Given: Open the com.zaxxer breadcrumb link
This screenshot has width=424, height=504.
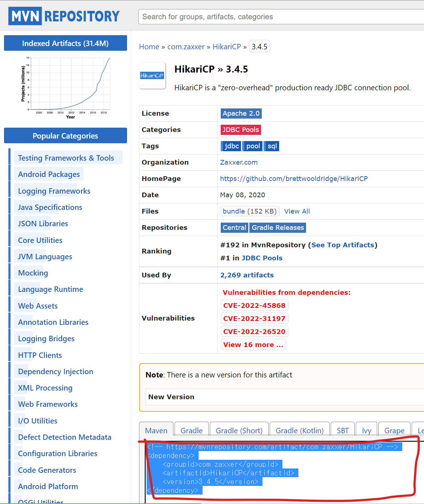Looking at the screenshot, I should (186, 47).
